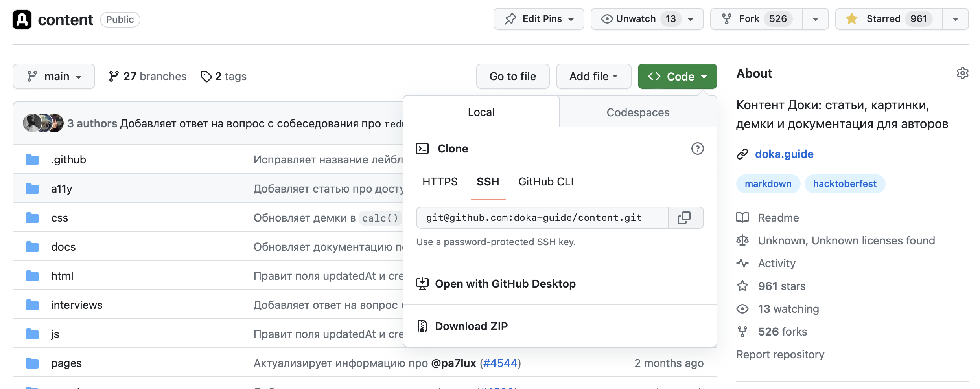Open the doka.guide website link
This screenshot has width=980, height=389.
(x=784, y=154)
